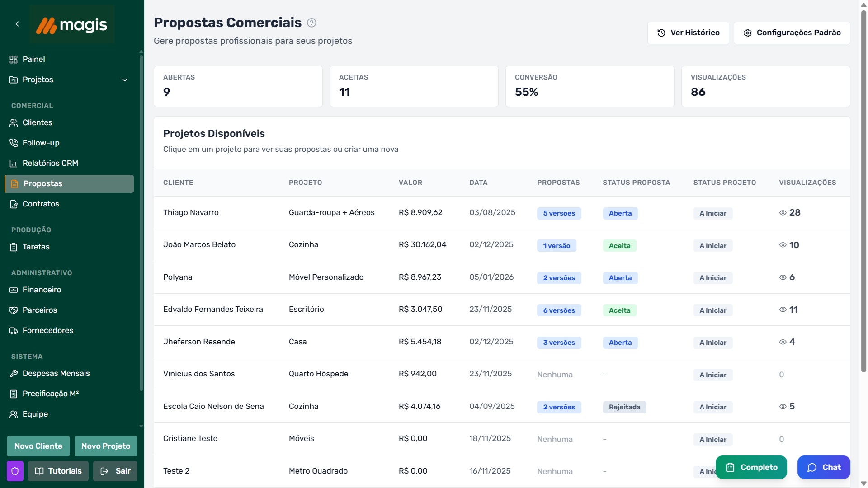Open the Tutoriais book button
The width and height of the screenshot is (868, 488).
[58, 471]
